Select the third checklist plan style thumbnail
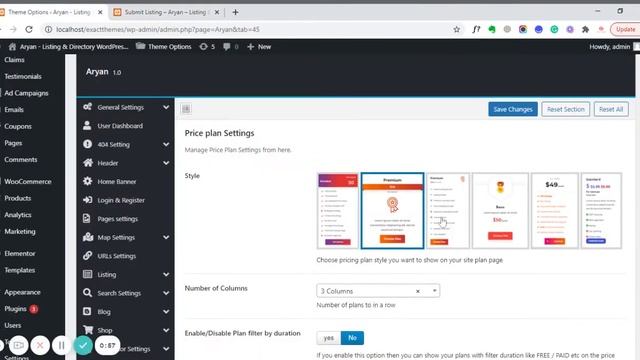Viewport: 640px width, 360px height. point(448,211)
